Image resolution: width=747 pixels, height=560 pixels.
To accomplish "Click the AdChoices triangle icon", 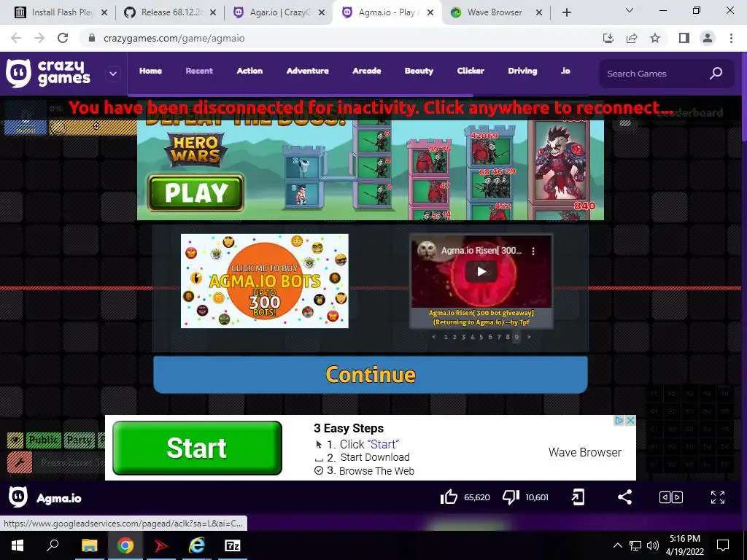I will pos(619,421).
